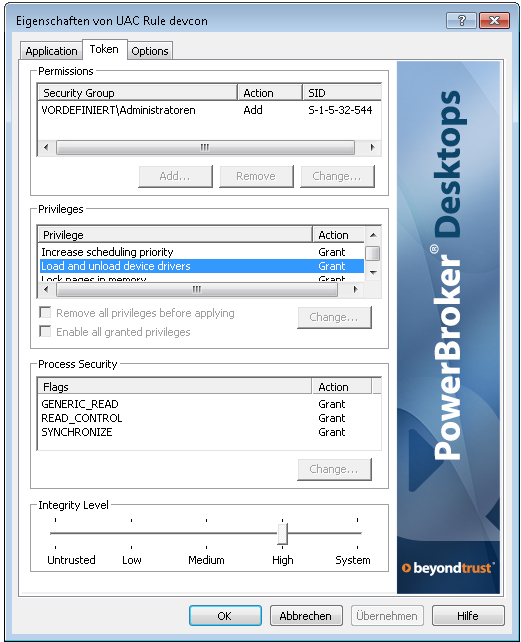Click the Privileges horizontal scrollbar thumb

point(197,289)
